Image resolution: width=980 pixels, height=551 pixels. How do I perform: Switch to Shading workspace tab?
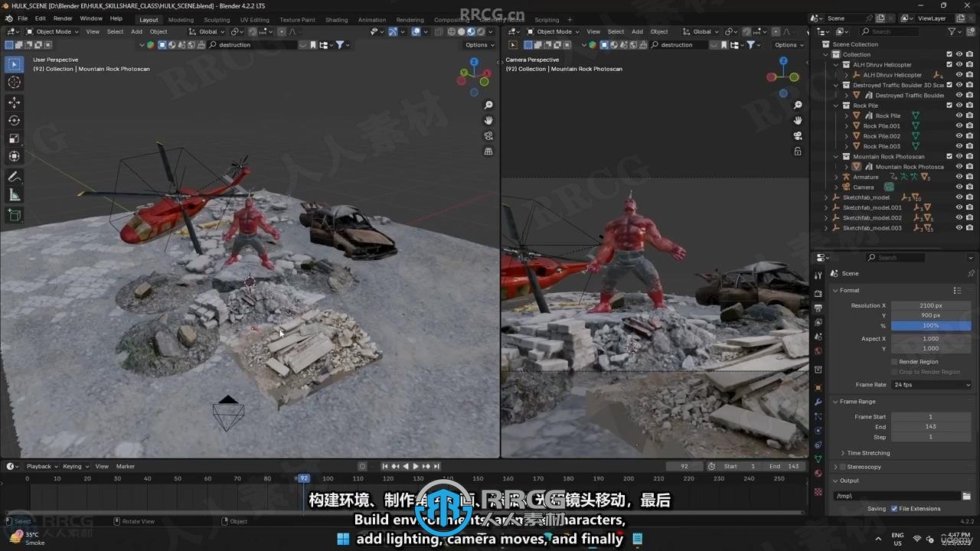point(336,20)
